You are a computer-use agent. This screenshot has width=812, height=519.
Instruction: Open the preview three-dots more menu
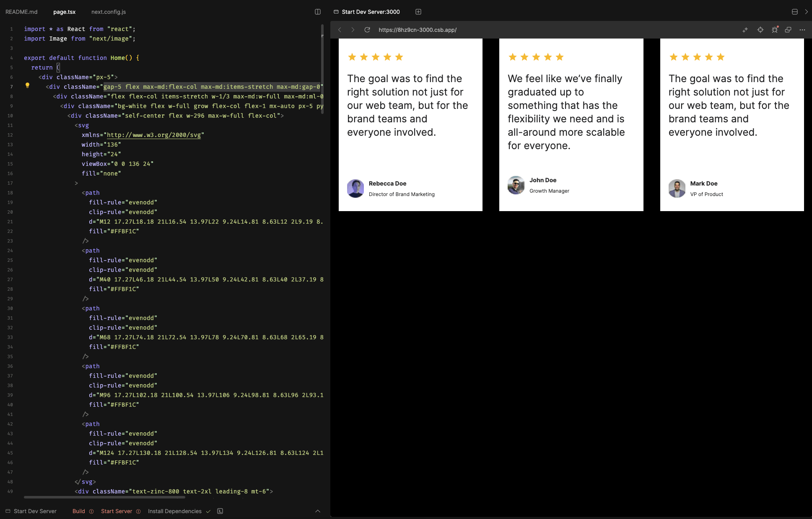(802, 30)
